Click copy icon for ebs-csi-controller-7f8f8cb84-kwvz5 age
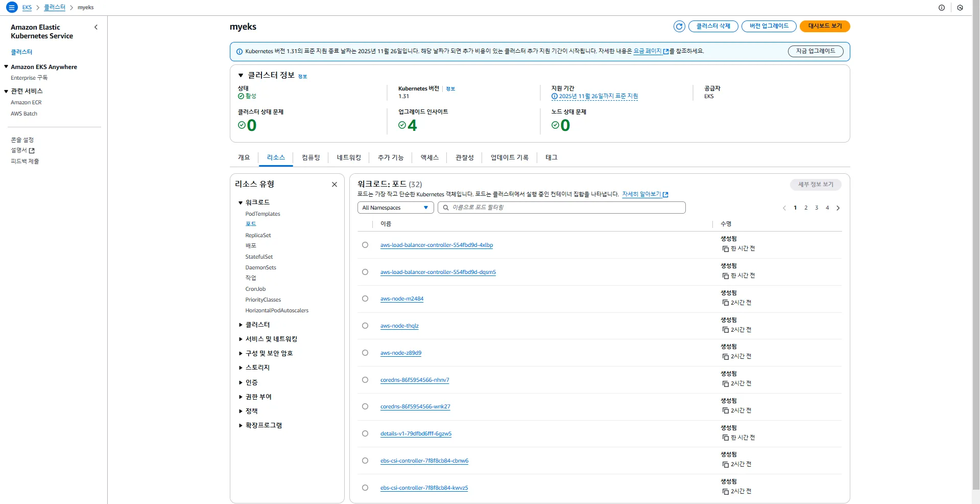Screen dimensions: 980x504 725,491
